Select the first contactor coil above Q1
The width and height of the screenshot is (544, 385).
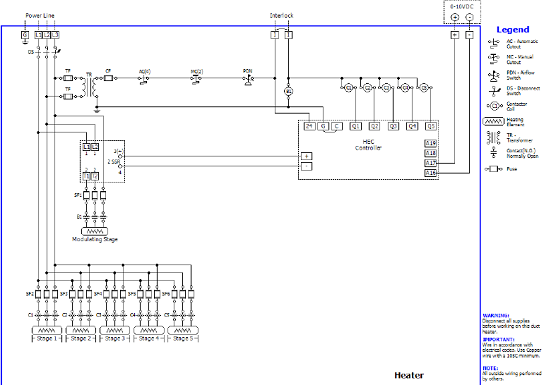[x=349, y=88]
